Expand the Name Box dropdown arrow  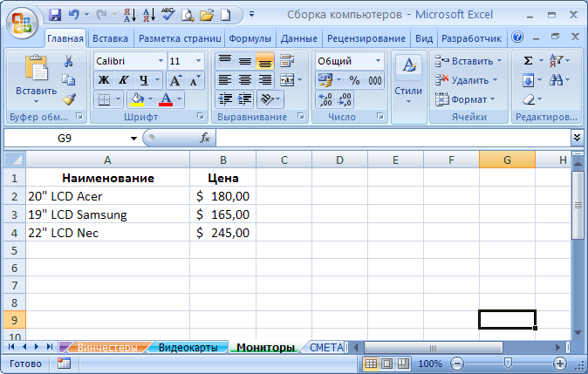[x=133, y=139]
